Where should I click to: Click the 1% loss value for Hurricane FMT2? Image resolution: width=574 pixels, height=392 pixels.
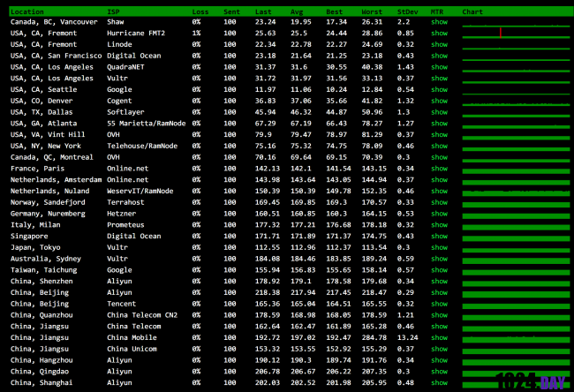click(196, 34)
